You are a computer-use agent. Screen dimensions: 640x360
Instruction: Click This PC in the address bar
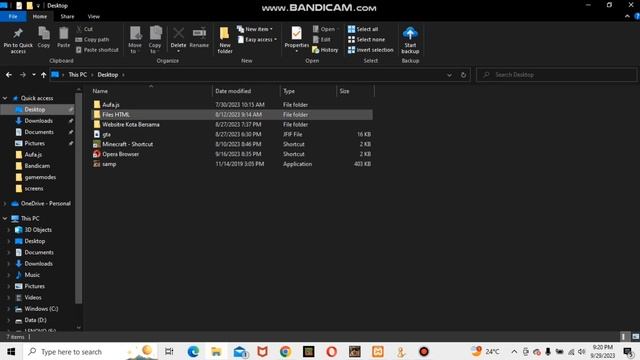click(78, 75)
